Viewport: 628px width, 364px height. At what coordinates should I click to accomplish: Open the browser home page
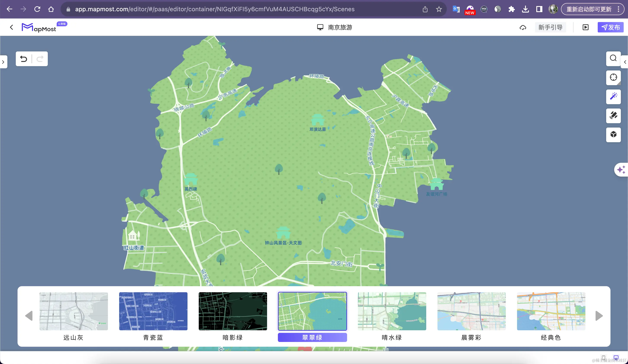(x=51, y=9)
